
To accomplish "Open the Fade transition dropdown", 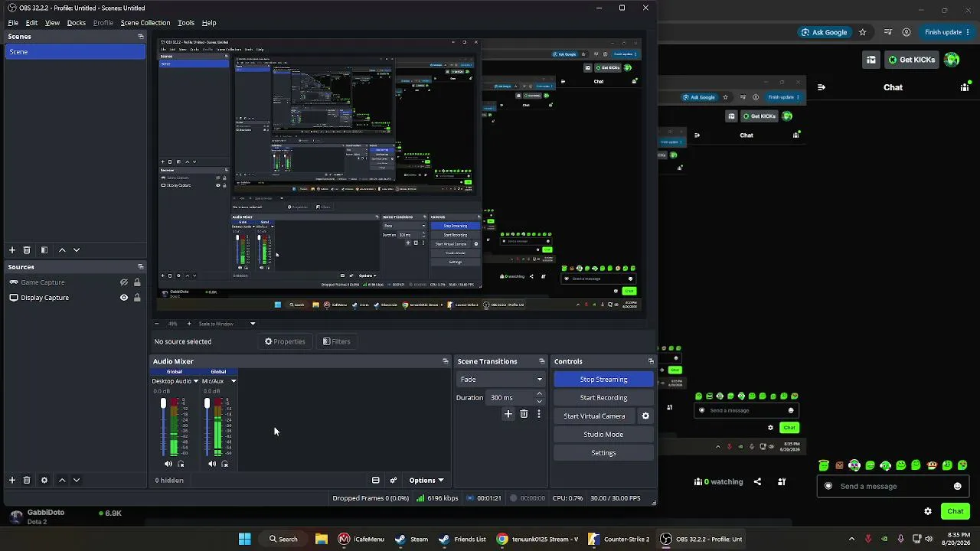I will click(501, 380).
